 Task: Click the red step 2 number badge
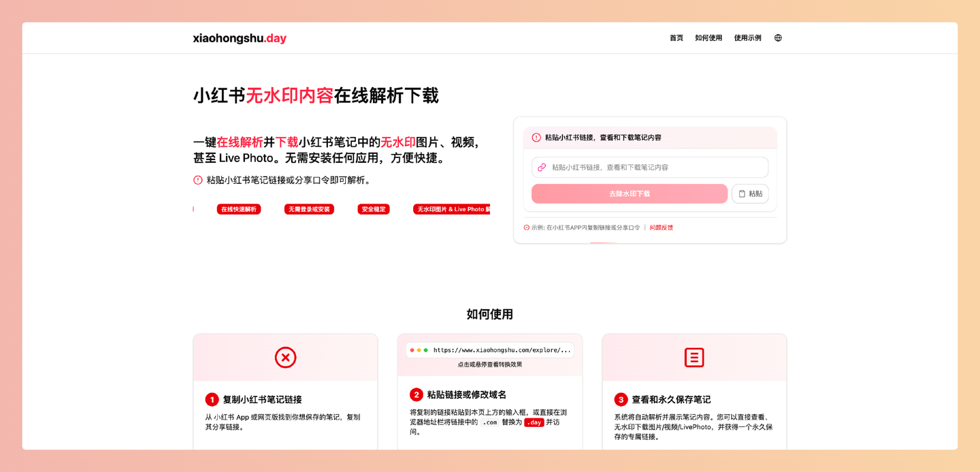(415, 394)
